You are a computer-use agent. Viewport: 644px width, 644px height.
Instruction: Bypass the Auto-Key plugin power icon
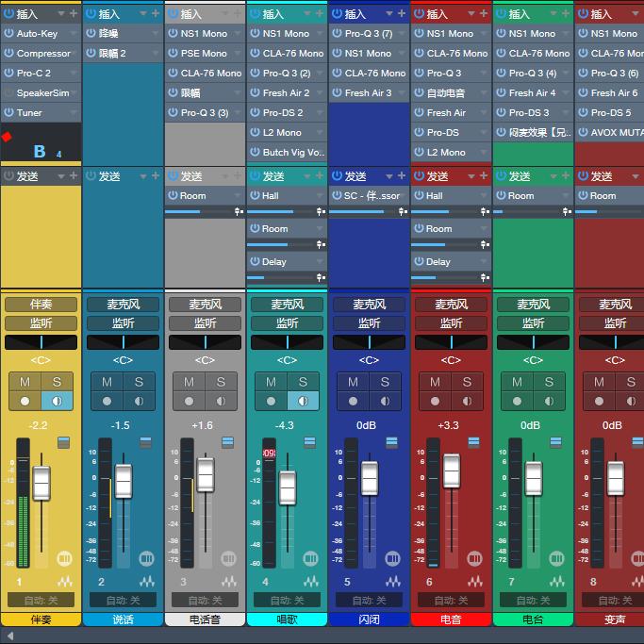[8, 34]
